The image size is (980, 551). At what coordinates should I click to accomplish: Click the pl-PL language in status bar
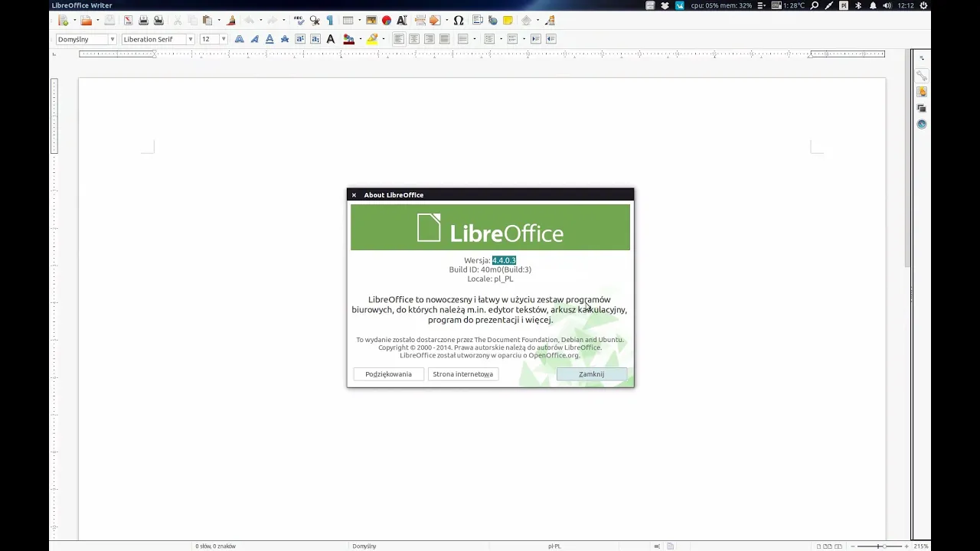click(554, 546)
